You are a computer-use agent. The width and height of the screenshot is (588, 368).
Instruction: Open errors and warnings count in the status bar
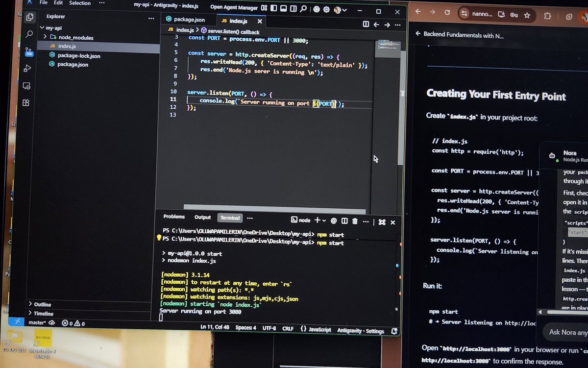73,323
